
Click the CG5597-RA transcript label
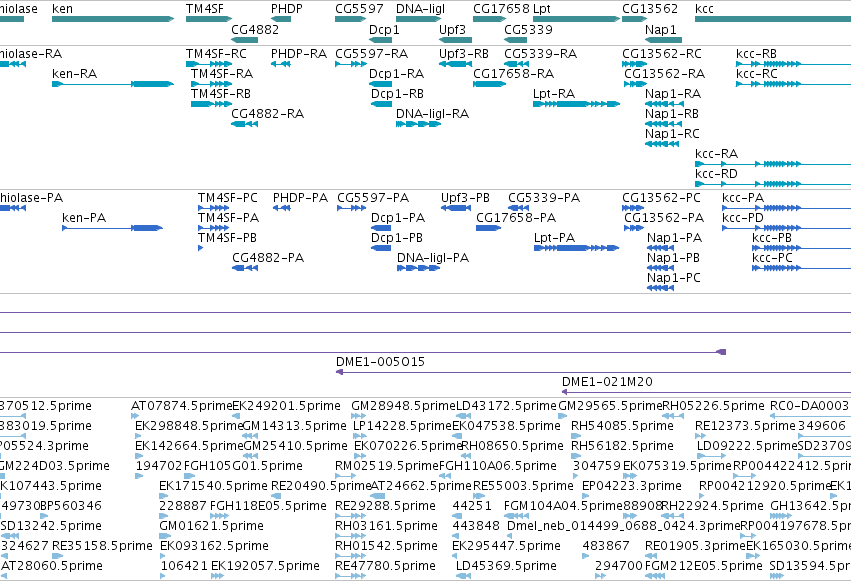371,54
